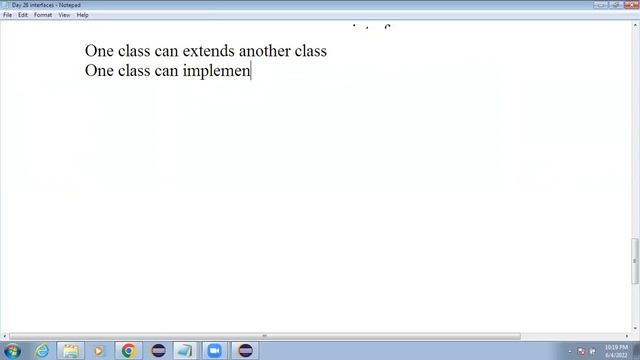
Task: Minimize the Notepad window
Action: tap(601, 5)
